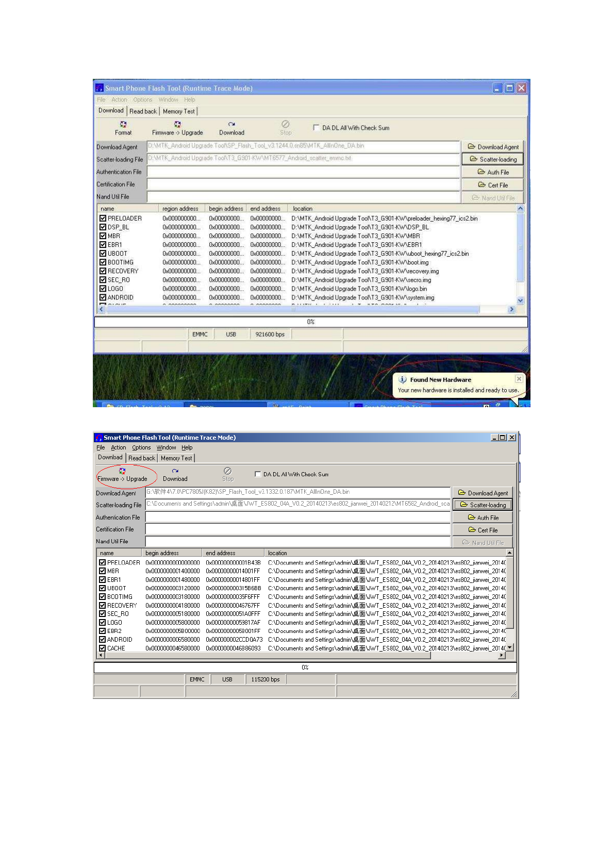Uncheck LOGO in the lower window list
The height and width of the screenshot is (868, 614).
pyautogui.click(x=102, y=623)
